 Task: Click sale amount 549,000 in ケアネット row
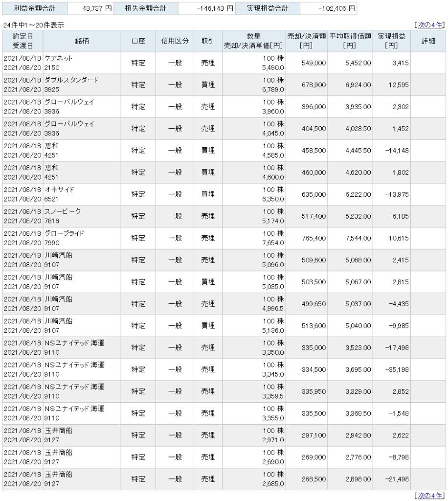(x=314, y=63)
